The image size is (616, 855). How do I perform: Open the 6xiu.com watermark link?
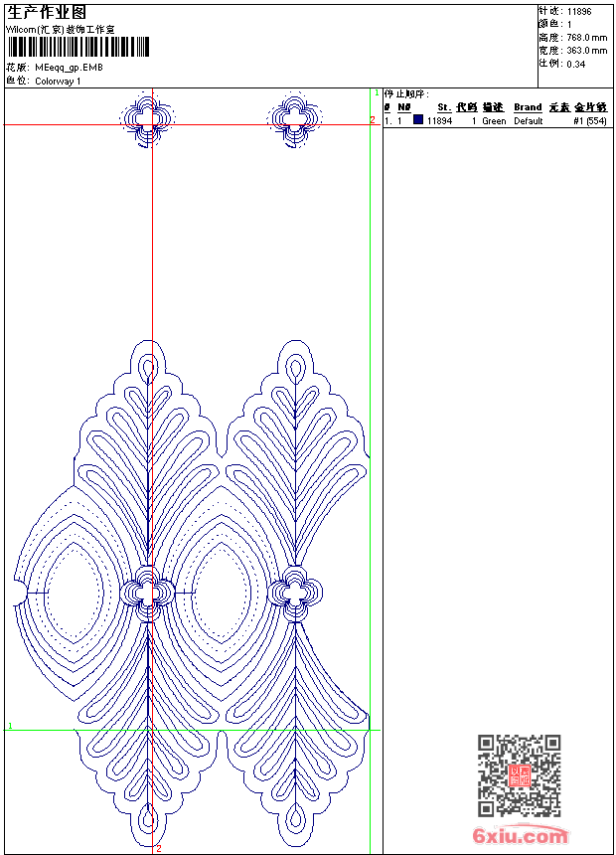pos(520,836)
